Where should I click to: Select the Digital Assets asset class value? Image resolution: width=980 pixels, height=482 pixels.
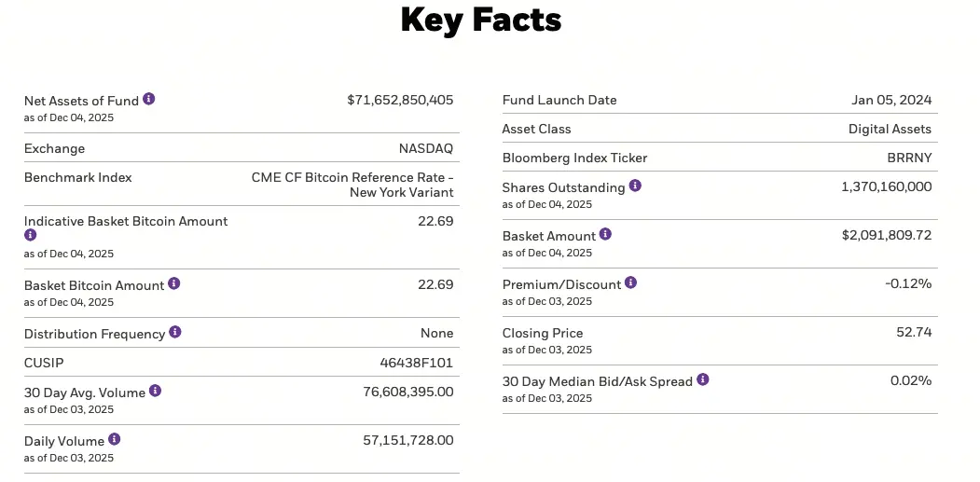(x=890, y=129)
